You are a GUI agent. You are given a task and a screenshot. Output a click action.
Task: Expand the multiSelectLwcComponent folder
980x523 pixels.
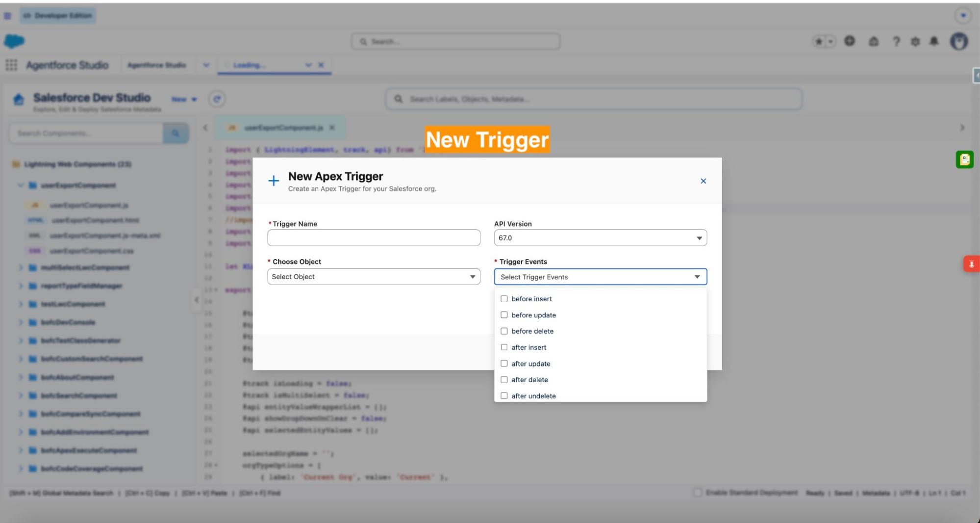(x=21, y=267)
